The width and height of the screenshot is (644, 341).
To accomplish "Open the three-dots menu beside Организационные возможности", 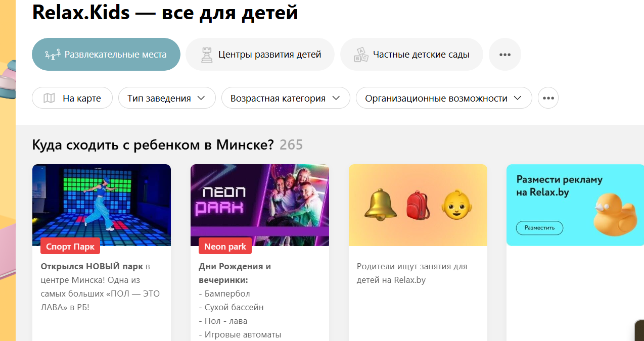I will click(x=548, y=98).
